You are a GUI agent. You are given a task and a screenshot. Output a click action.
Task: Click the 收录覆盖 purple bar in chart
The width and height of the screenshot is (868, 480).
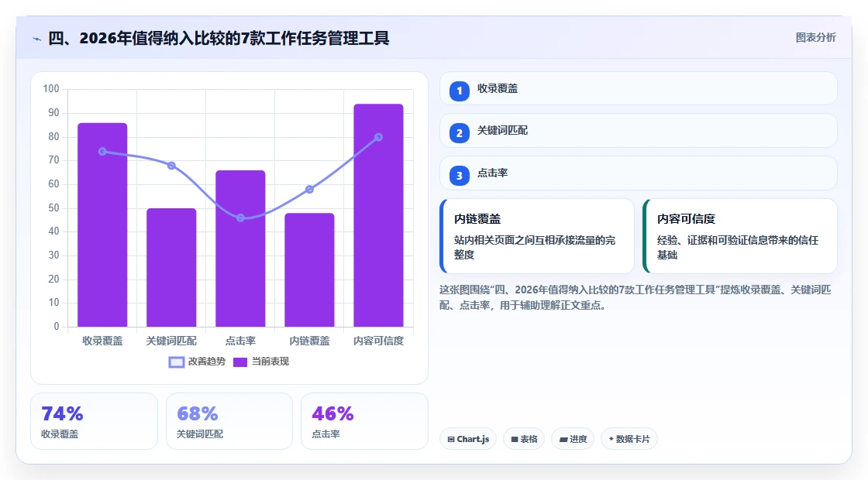tap(102, 225)
